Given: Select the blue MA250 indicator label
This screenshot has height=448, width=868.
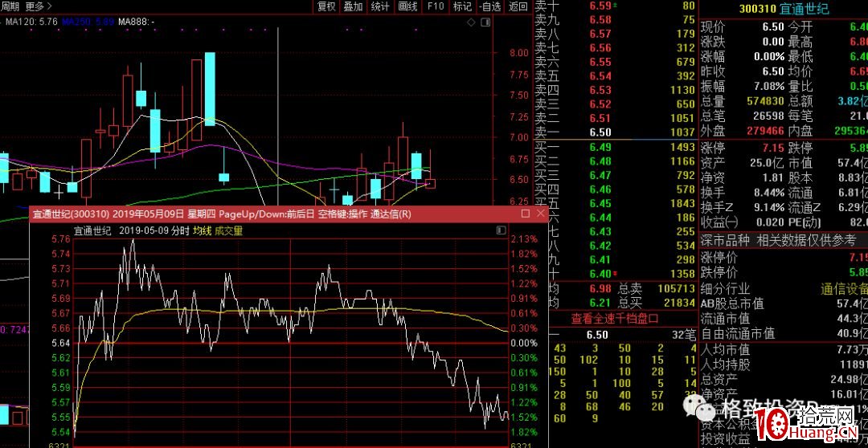Looking at the screenshot, I should click(x=88, y=22).
